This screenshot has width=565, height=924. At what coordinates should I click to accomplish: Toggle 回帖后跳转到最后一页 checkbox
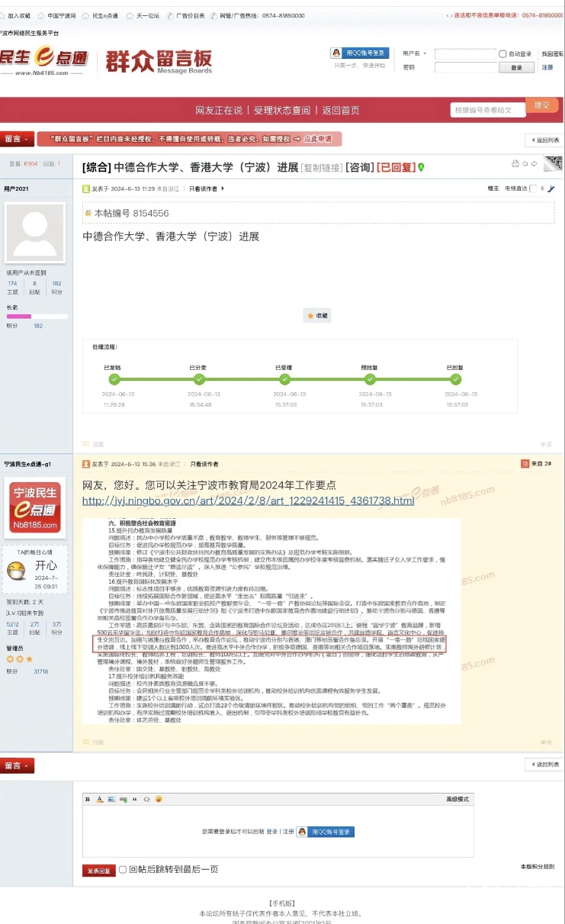123,869
